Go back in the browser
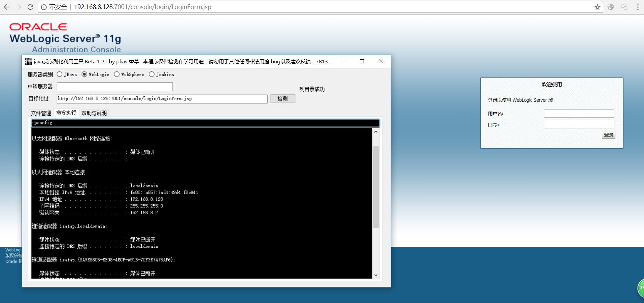This screenshot has width=644, height=303. (7, 7)
